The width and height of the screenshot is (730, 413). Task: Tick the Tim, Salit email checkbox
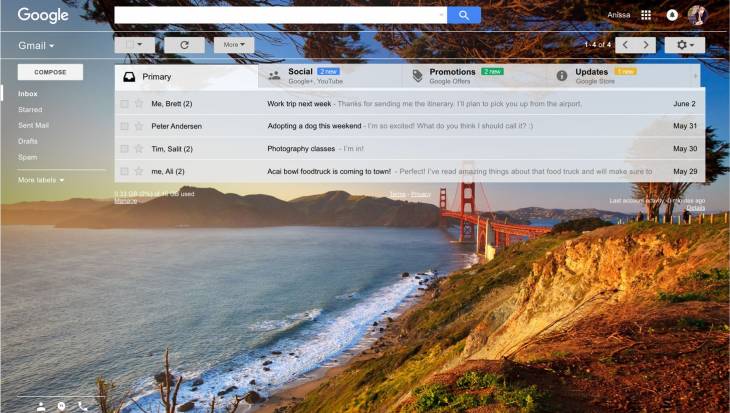point(124,149)
